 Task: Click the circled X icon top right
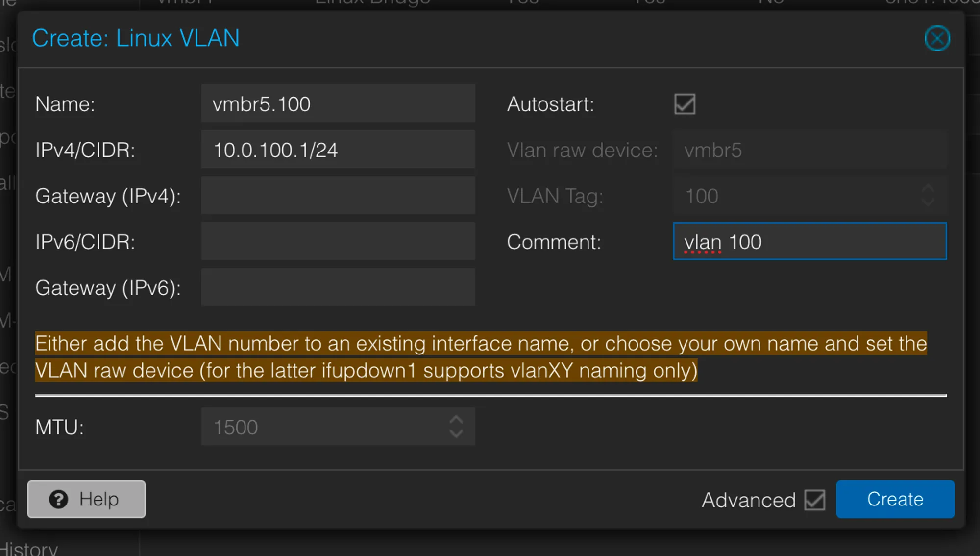pyautogui.click(x=937, y=38)
